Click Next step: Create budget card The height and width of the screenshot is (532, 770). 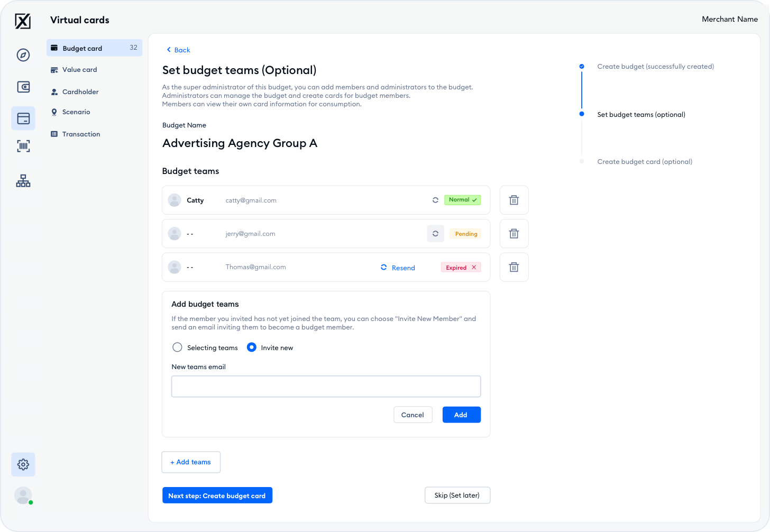pyautogui.click(x=217, y=496)
